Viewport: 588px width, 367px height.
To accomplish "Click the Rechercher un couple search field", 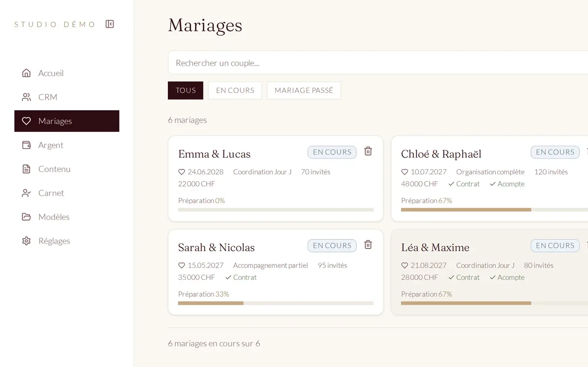I will 378,63.
